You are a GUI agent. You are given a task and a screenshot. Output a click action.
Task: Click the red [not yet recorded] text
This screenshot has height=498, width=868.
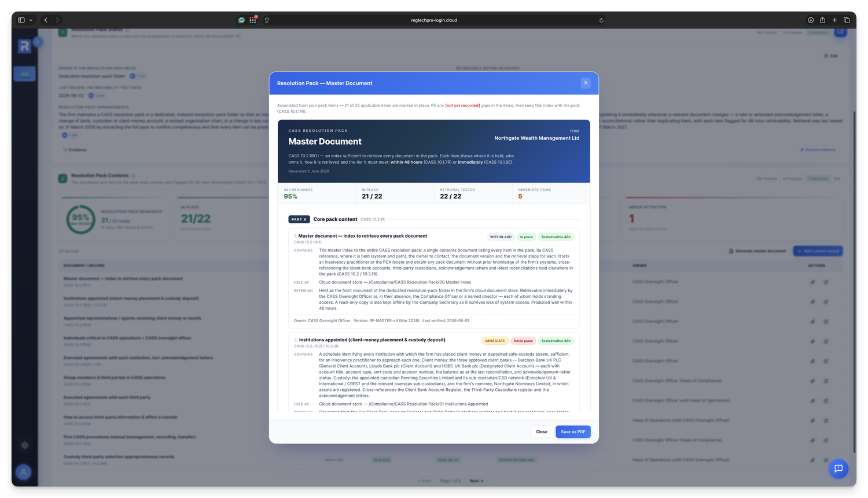click(462, 105)
